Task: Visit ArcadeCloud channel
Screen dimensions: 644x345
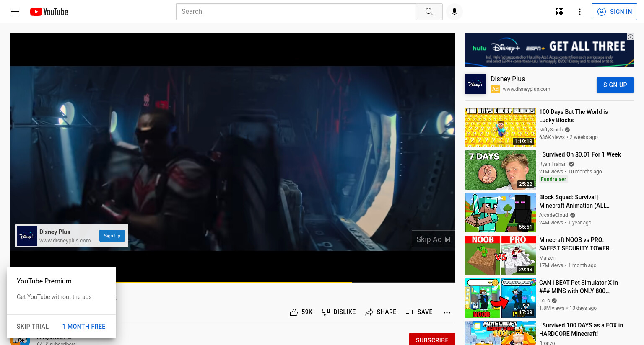Action: pyautogui.click(x=553, y=215)
